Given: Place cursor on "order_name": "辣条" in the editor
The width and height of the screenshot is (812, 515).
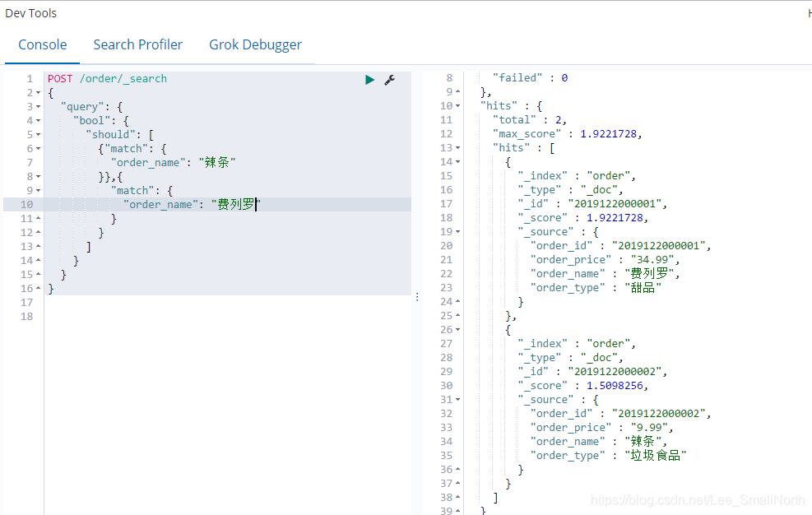Looking at the screenshot, I should [x=173, y=163].
